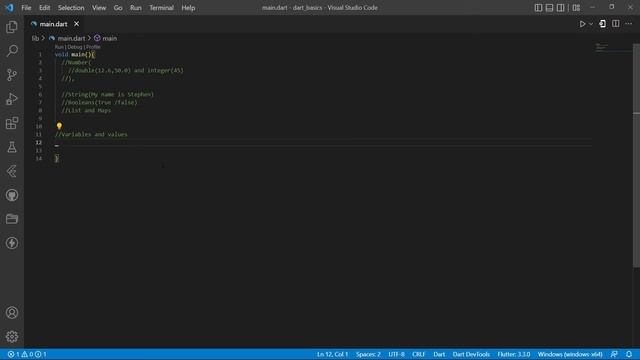This screenshot has height=360, width=640.
Task: Open the Search view
Action: point(12,51)
